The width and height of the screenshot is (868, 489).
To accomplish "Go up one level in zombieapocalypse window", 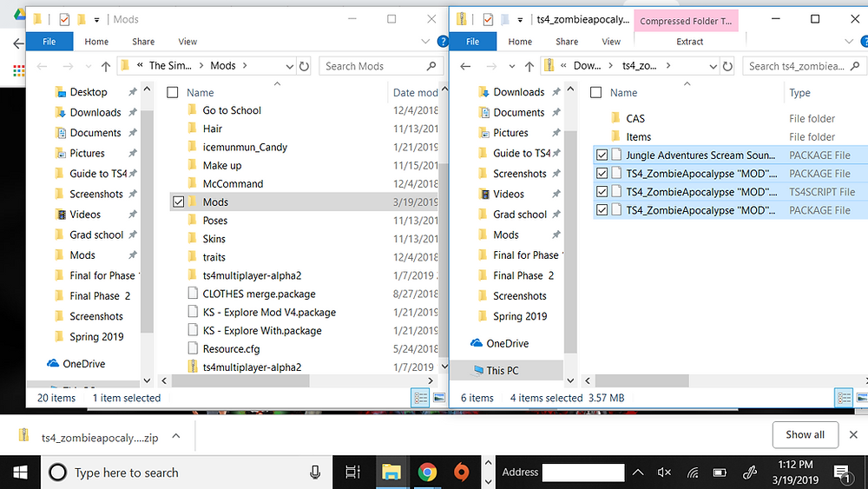I will coord(529,67).
